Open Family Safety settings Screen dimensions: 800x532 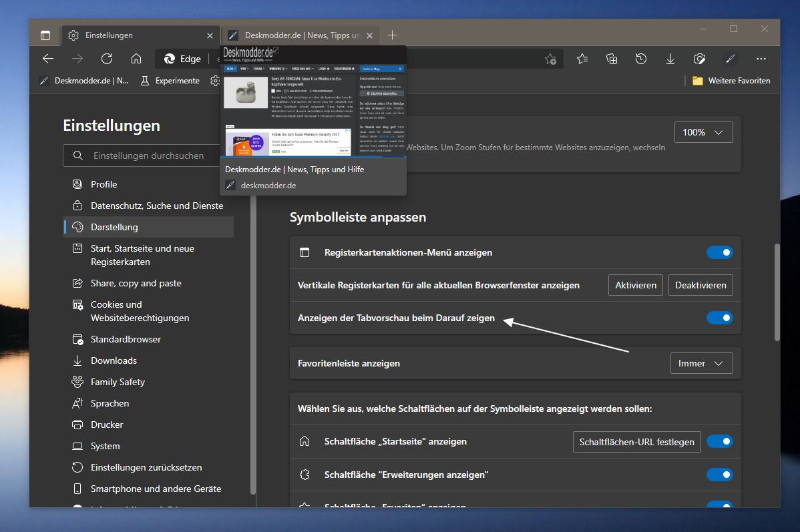coord(148,382)
